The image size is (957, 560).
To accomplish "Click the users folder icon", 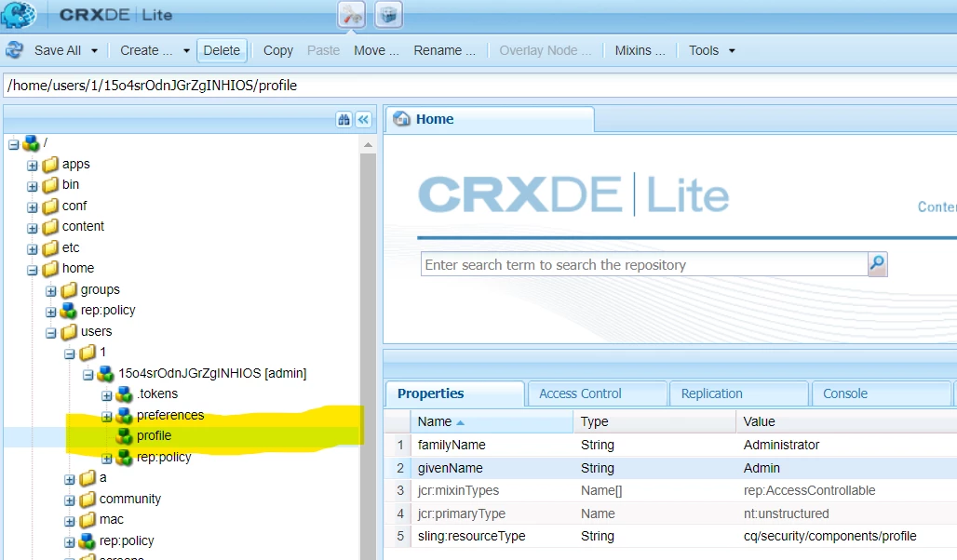I will tap(70, 331).
